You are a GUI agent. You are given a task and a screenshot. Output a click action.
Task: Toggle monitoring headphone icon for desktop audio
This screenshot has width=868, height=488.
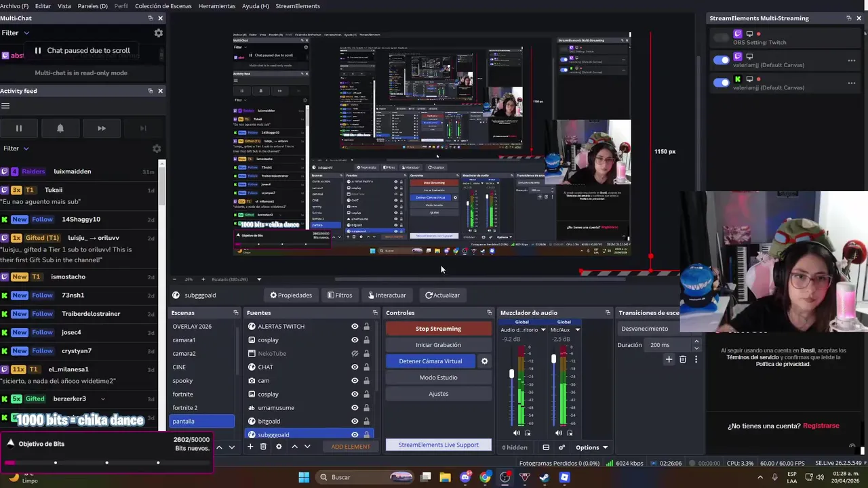(x=528, y=432)
